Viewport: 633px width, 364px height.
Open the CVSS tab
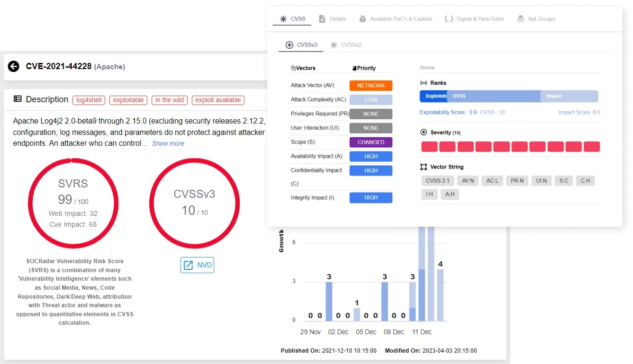click(292, 19)
